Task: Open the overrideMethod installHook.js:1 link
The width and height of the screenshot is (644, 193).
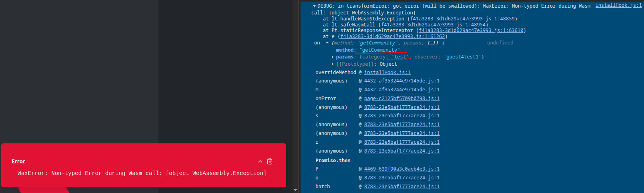Action: pos(387,72)
